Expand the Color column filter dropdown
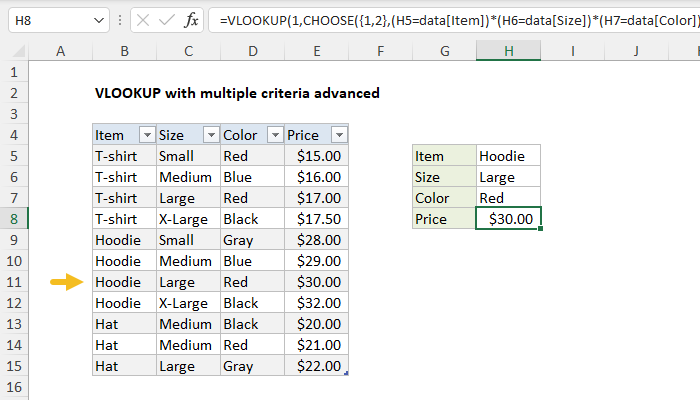The width and height of the screenshot is (700, 400). point(273,135)
